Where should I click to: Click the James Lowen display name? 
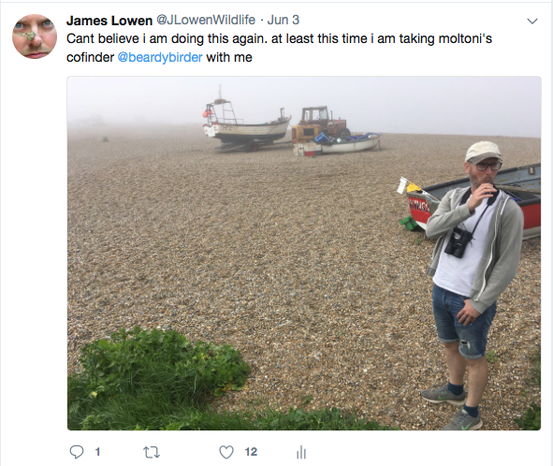(109, 20)
